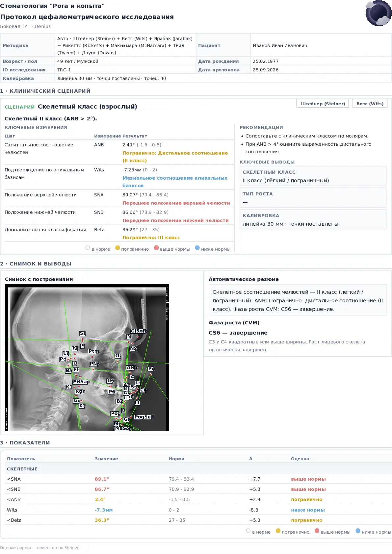The height and width of the screenshot is (554, 392).
Task: Click the clinic logo with moon and clouds
Action: [x=379, y=13]
